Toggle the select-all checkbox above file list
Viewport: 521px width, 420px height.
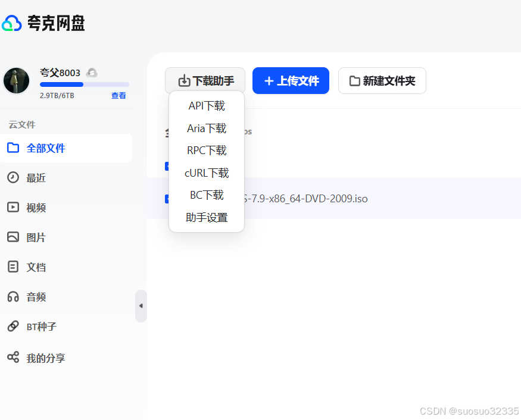167,167
